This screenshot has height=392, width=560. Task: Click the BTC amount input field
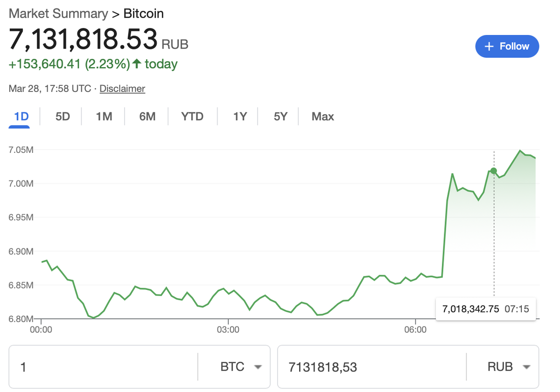(x=103, y=367)
